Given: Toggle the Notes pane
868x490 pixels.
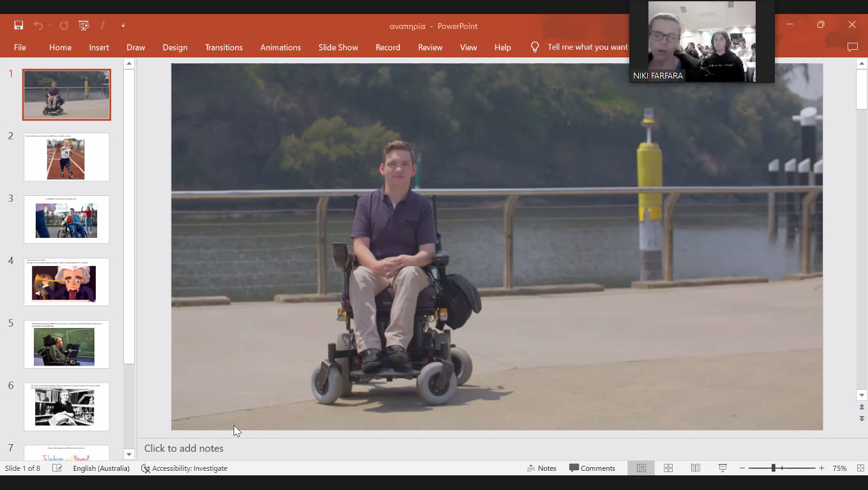Looking at the screenshot, I should (x=541, y=468).
